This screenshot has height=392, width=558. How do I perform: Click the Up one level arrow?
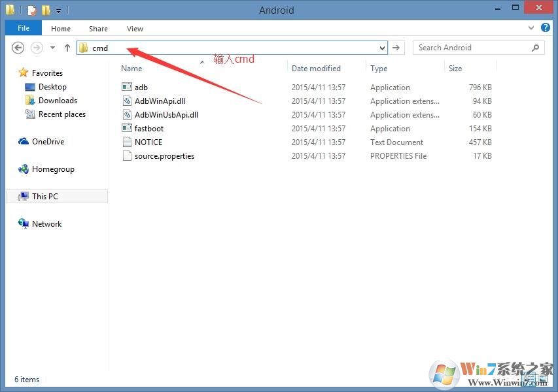click(x=67, y=48)
